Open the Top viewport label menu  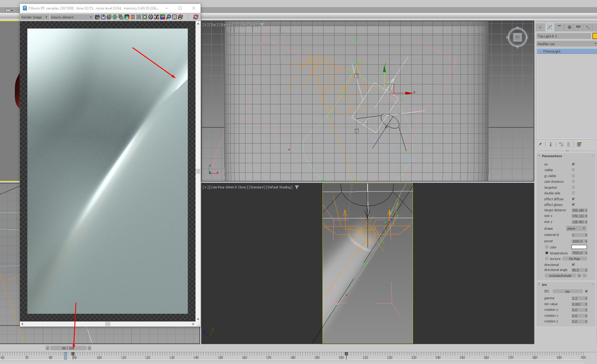[213, 25]
